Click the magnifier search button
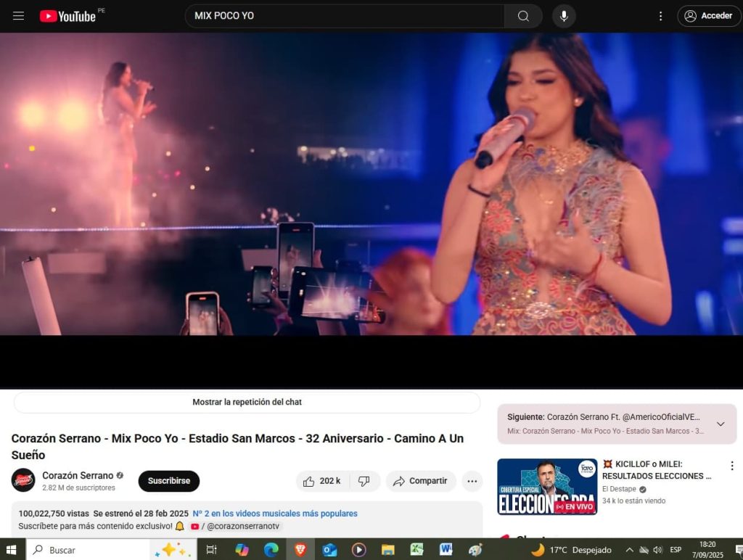 (523, 16)
